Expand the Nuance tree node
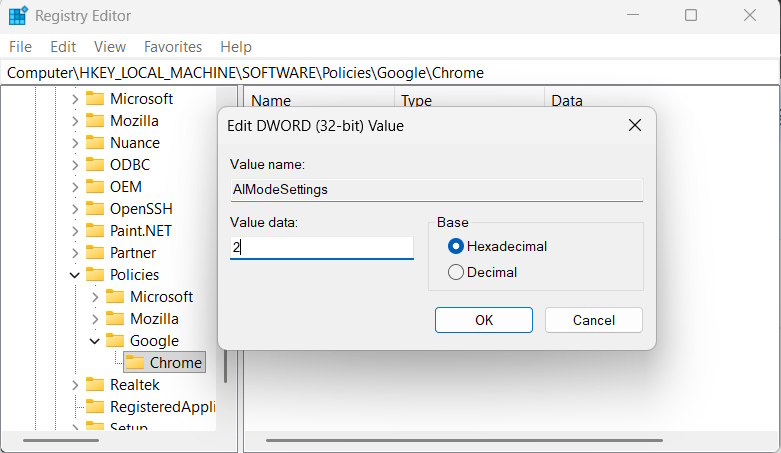 point(75,143)
